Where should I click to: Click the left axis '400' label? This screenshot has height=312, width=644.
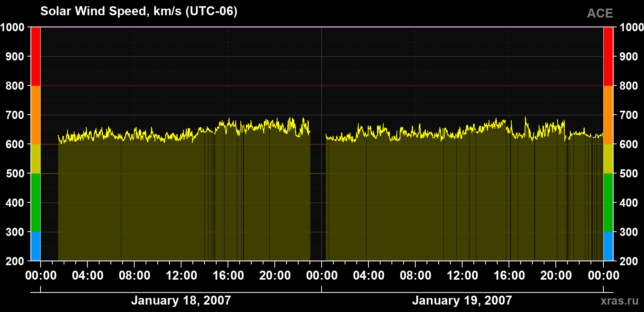coord(15,203)
